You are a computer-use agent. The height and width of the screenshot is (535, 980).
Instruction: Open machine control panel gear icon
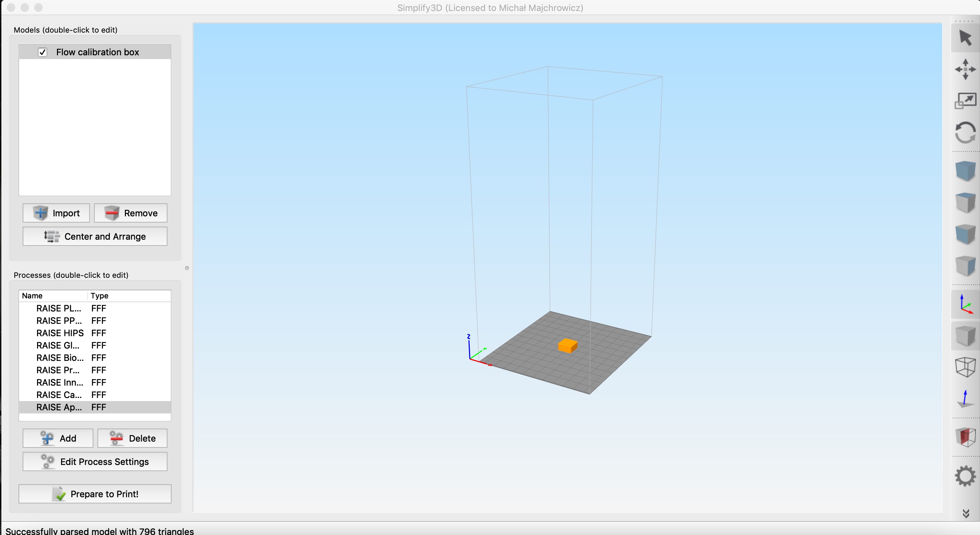click(x=966, y=476)
